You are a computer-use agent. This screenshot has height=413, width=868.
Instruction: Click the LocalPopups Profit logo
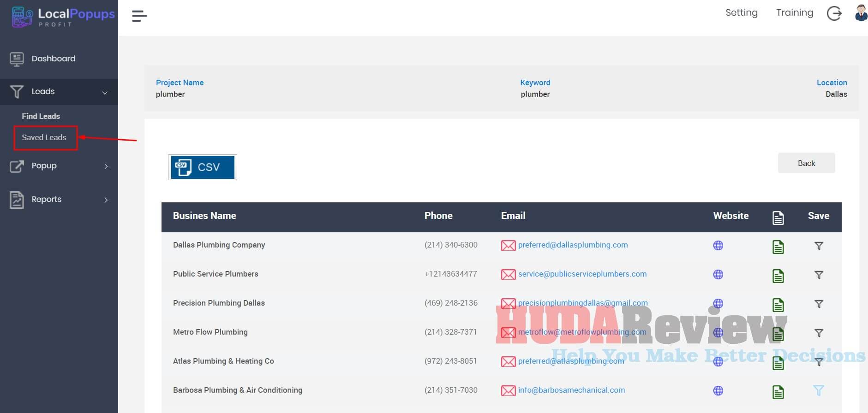tap(63, 17)
